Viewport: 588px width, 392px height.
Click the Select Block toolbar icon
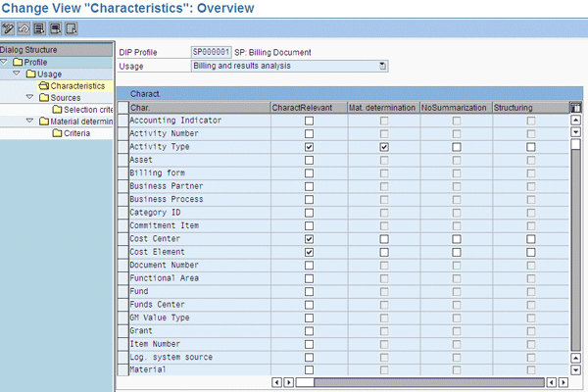coord(56,28)
